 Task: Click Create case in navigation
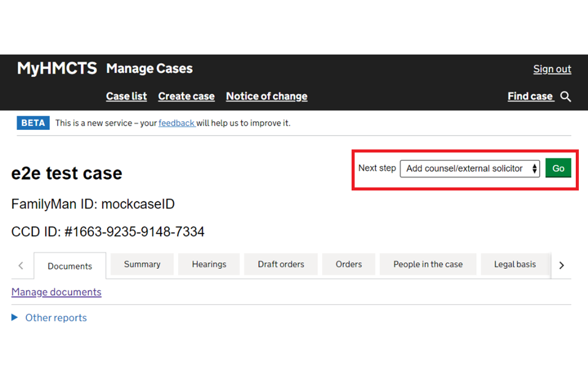pyautogui.click(x=186, y=96)
